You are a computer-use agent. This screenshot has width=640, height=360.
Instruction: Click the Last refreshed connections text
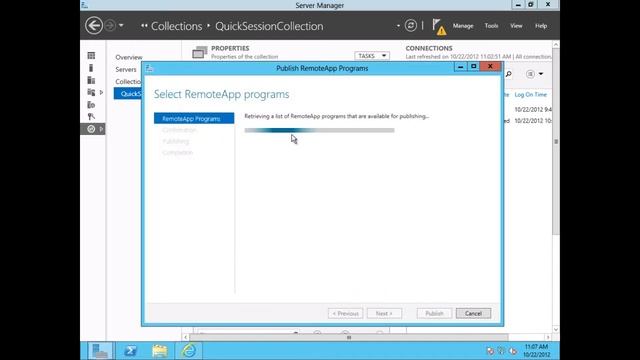(478, 57)
